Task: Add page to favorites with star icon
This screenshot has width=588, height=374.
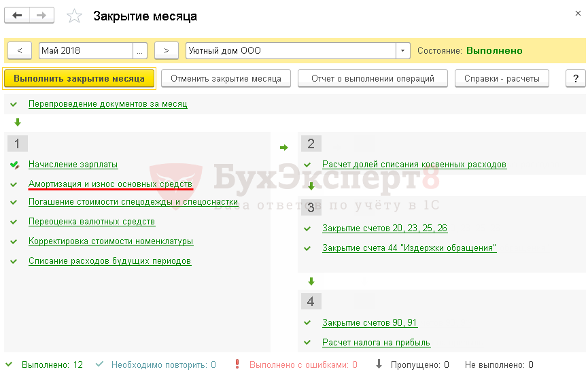Action: tap(74, 16)
